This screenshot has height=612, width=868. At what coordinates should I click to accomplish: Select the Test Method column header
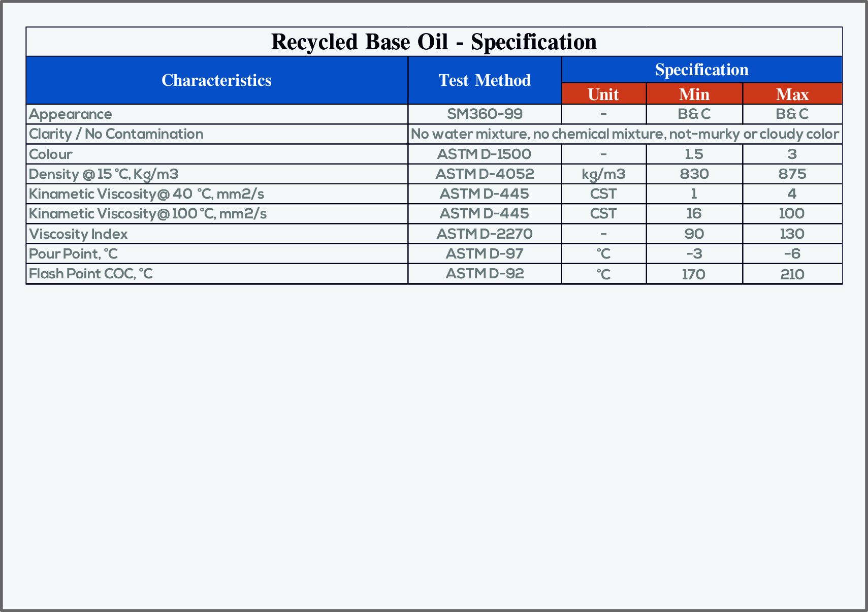[485, 80]
